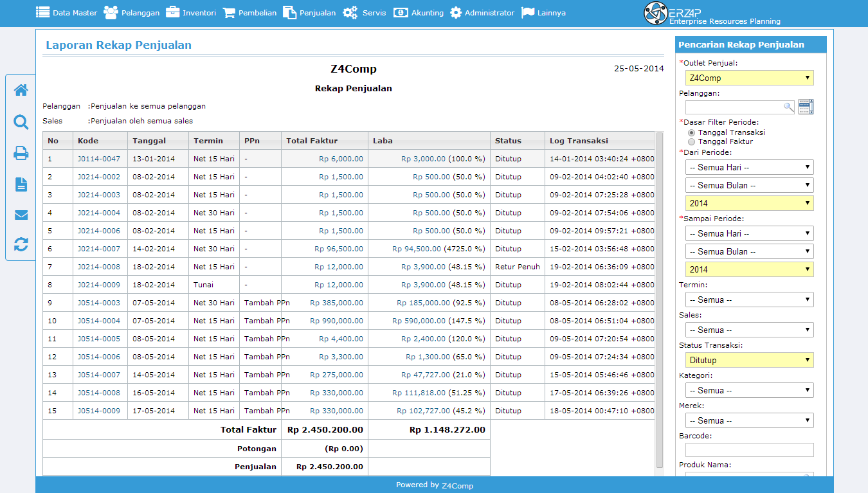Open Dari Periode year 2014 dropdown

point(750,203)
